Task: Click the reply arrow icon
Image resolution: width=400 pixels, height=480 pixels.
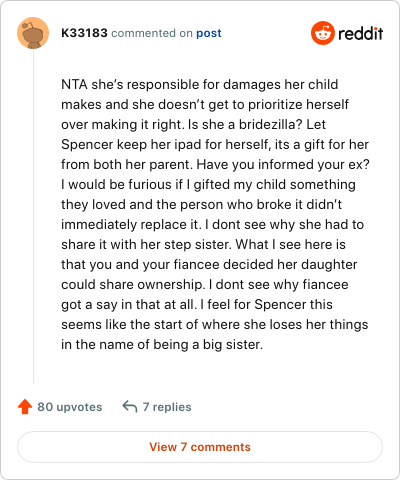Action: (130, 407)
